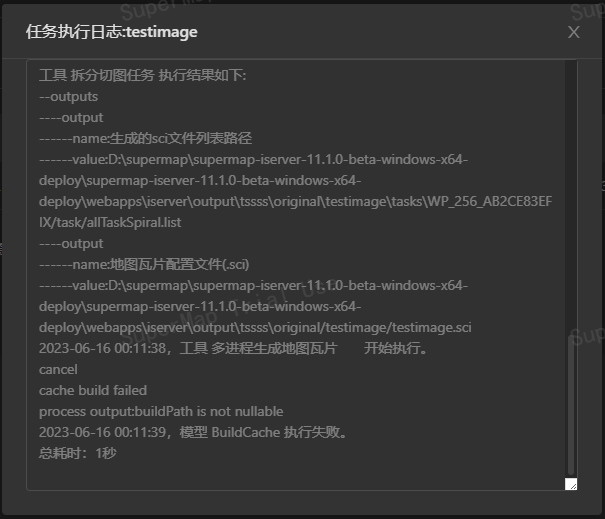Close the testimage task log dialog

[x=574, y=32]
